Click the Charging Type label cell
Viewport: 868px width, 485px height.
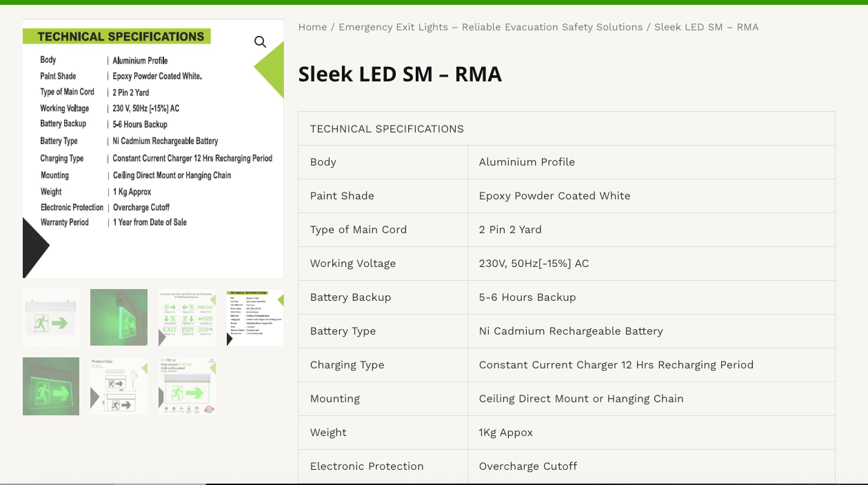pos(383,365)
